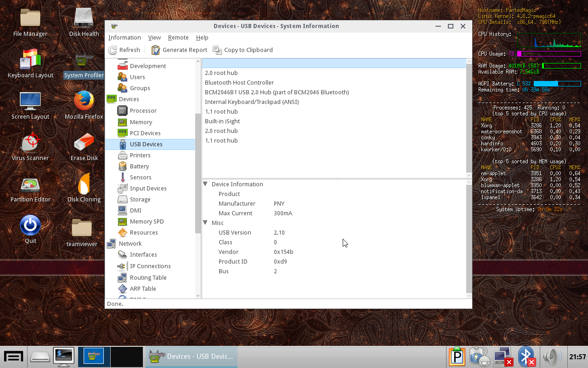Open the Help menu
The image size is (588, 368).
pyautogui.click(x=202, y=37)
